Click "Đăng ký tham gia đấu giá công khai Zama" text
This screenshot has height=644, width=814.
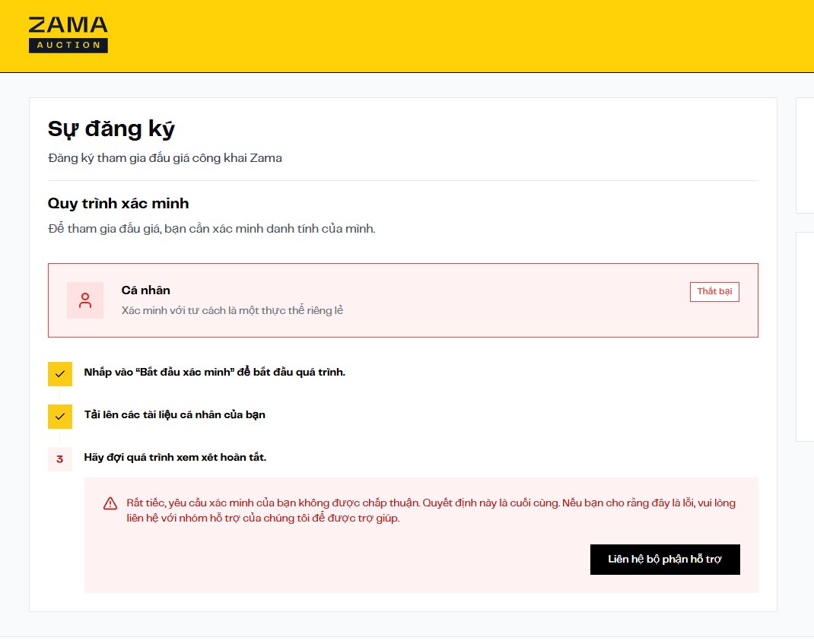pos(165,157)
